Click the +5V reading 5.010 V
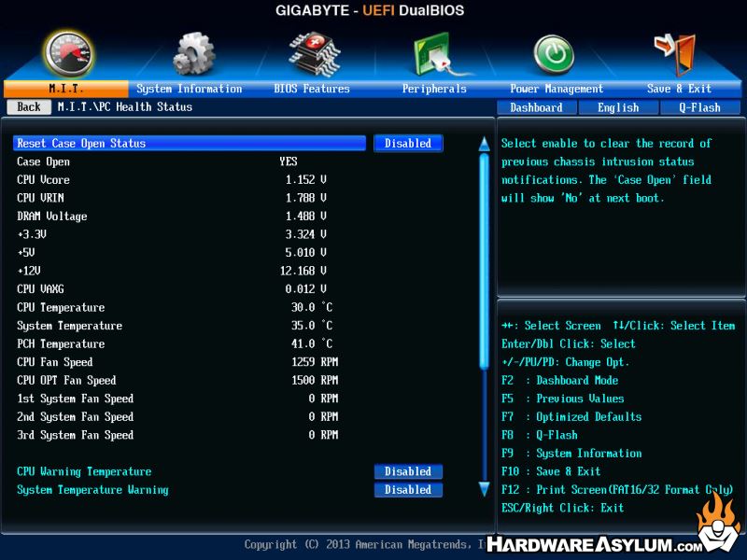This screenshot has height=560, width=747. pos(306,252)
